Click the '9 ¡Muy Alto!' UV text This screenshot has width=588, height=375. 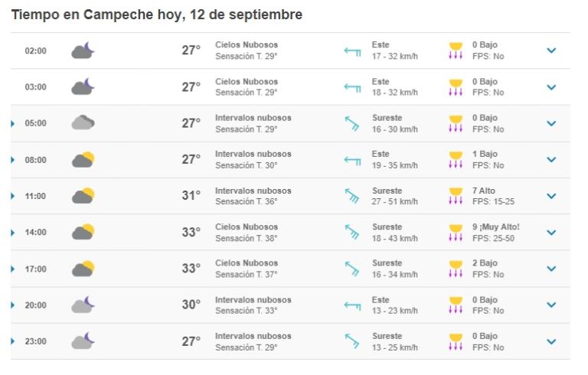[x=496, y=227]
